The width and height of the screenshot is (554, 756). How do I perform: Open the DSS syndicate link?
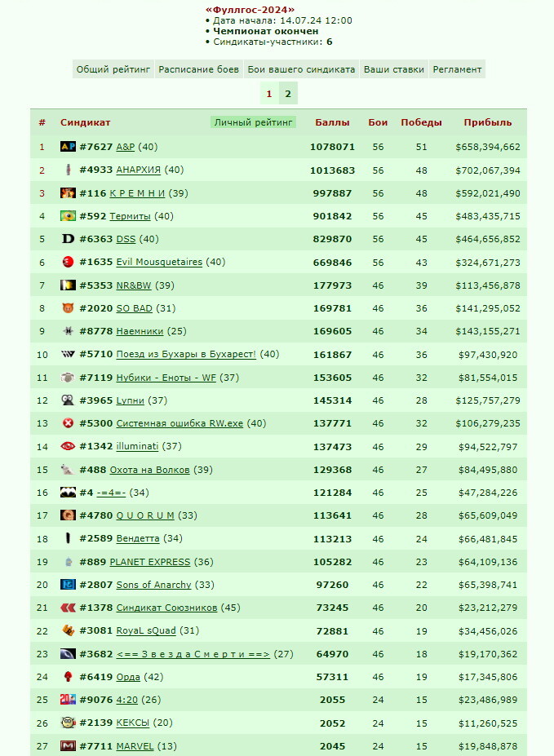tap(126, 239)
